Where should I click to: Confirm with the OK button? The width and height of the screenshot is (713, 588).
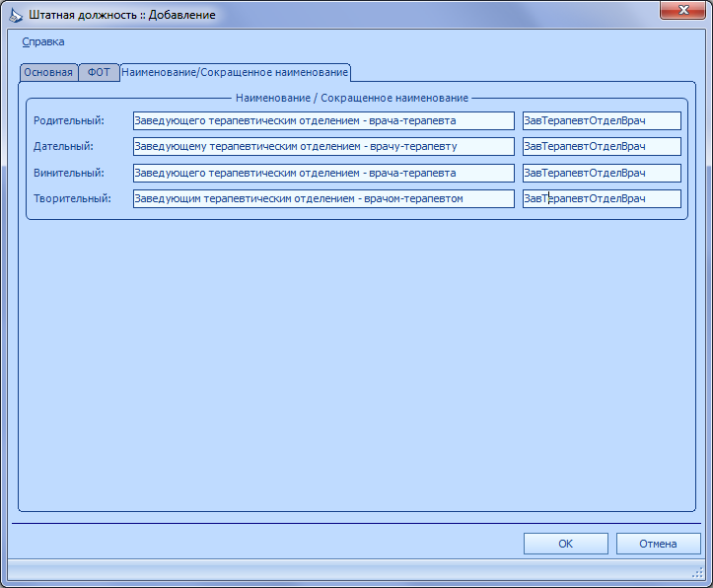point(566,544)
